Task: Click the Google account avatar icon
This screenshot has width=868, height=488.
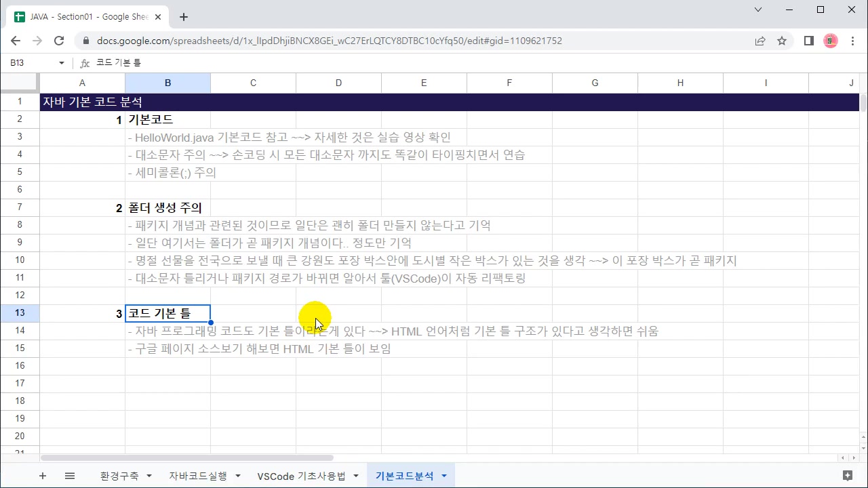Action: [831, 41]
